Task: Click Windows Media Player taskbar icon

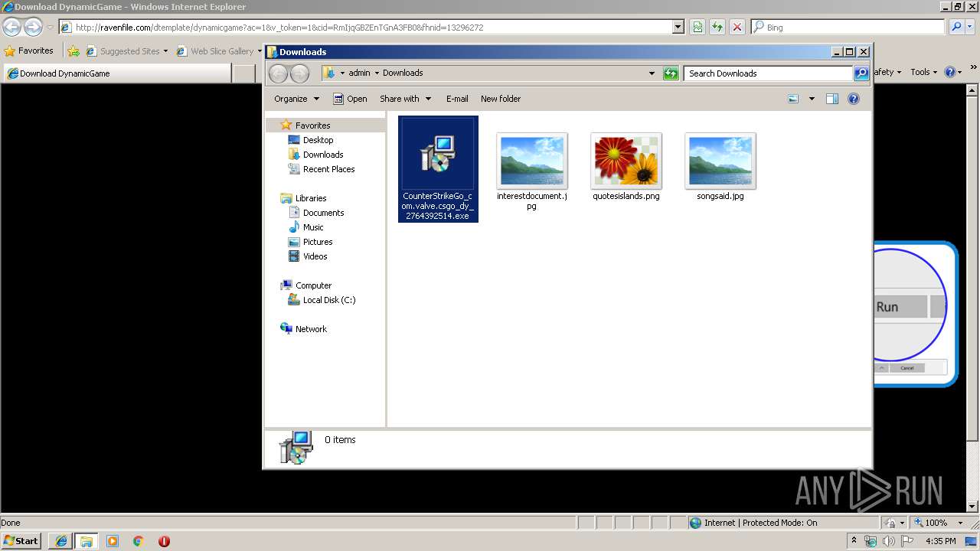Action: (x=113, y=540)
